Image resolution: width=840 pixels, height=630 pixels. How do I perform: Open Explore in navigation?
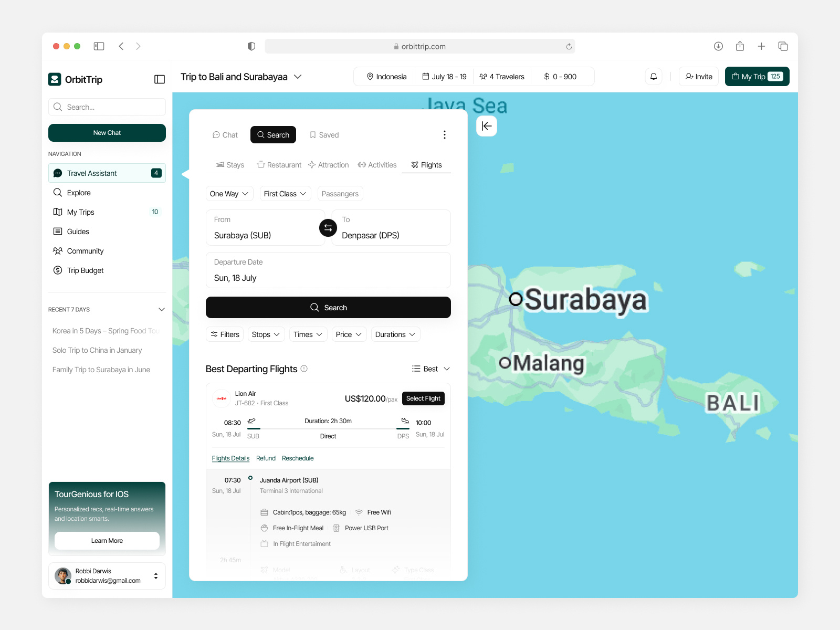pyautogui.click(x=107, y=193)
